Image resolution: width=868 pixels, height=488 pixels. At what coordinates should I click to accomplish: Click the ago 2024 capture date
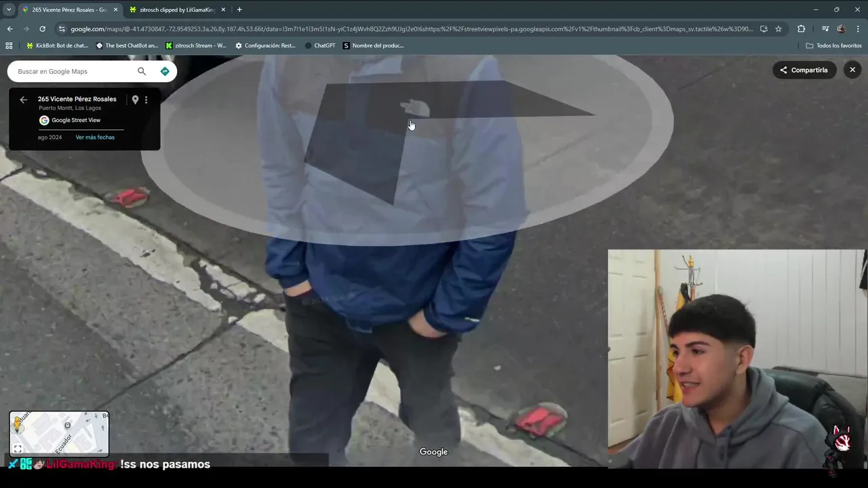tap(50, 137)
